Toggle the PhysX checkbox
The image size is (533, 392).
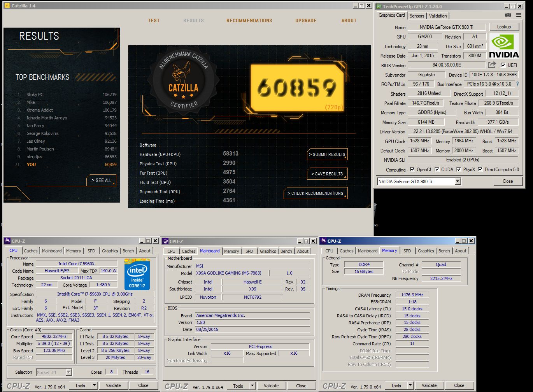tap(459, 170)
